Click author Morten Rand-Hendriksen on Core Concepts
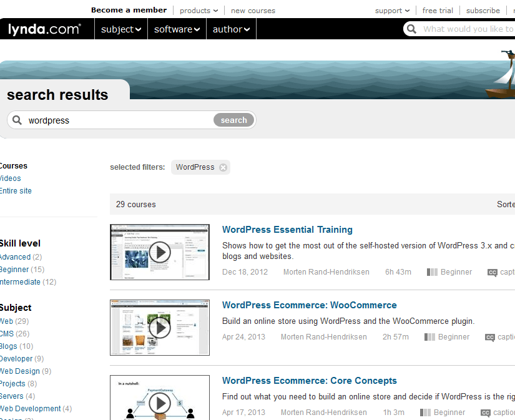Image resolution: width=515 pixels, height=420 pixels. click(323, 413)
